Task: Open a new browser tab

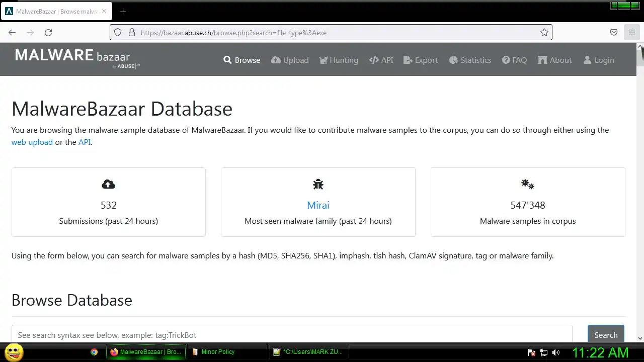Action: pyautogui.click(x=123, y=11)
